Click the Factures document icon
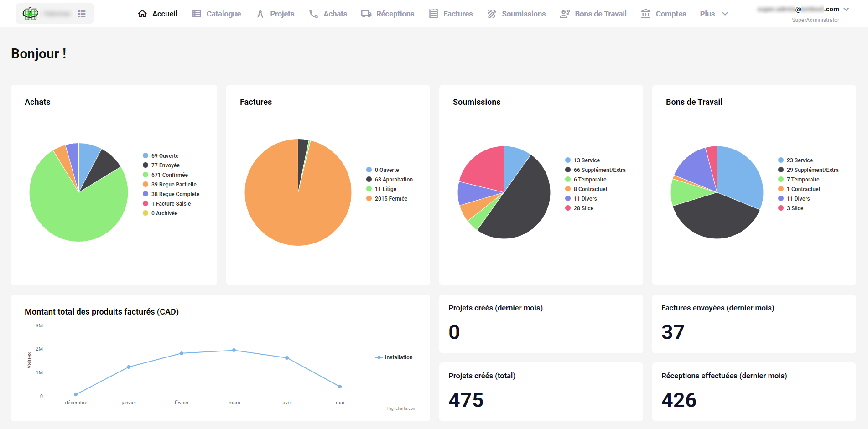This screenshot has width=868, height=429. tap(433, 14)
